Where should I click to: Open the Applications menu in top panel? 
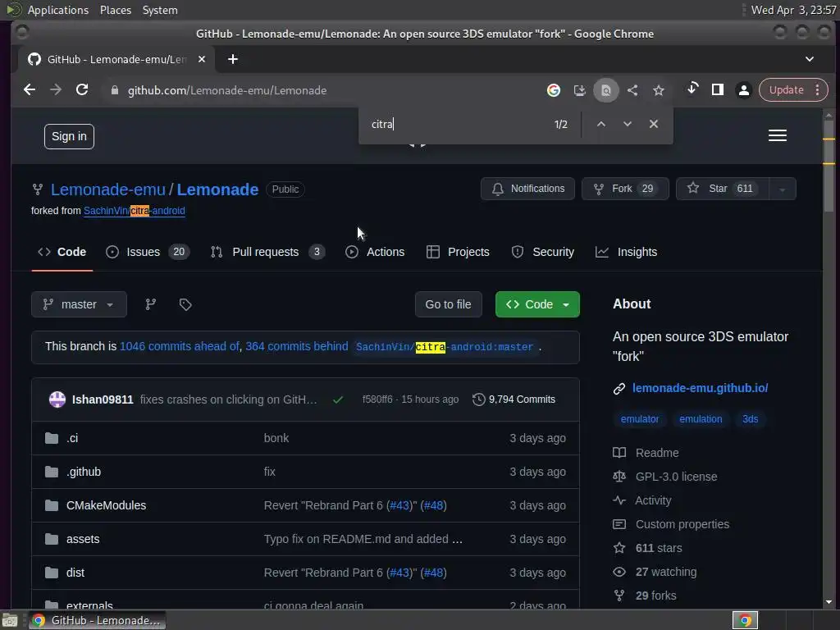tap(58, 10)
